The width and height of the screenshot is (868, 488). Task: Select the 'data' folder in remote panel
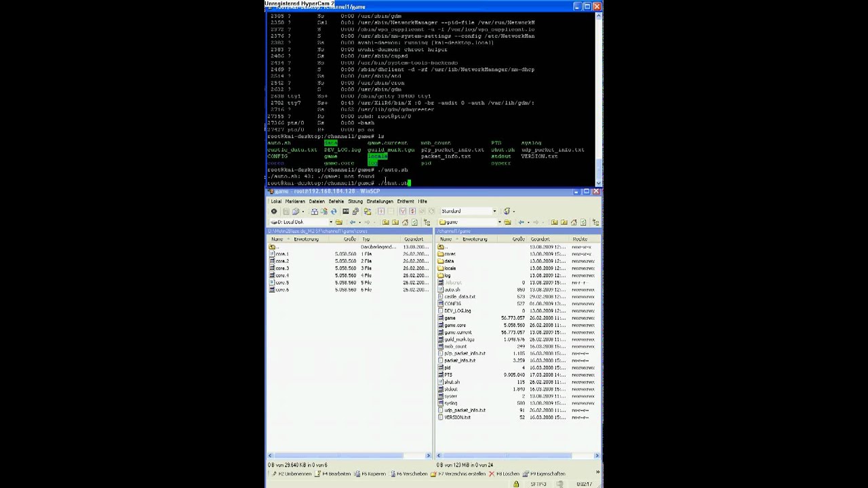click(446, 261)
